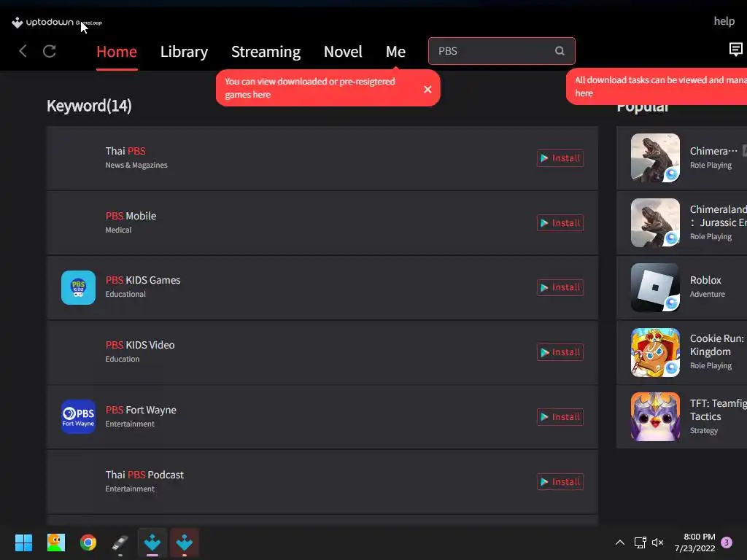Viewport: 747px width, 560px height.
Task: Switch to the Home tab
Action: [117, 52]
